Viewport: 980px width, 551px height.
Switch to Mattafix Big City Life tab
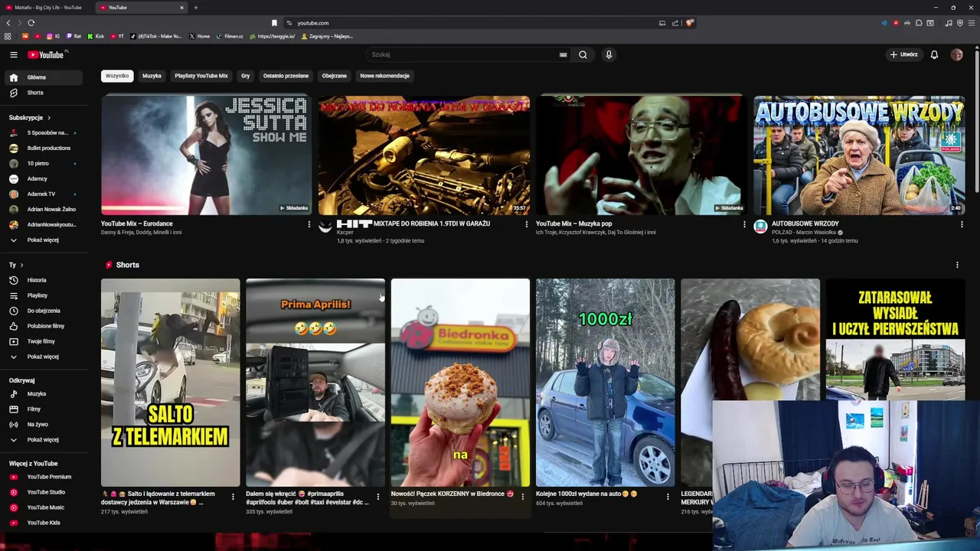(46, 8)
